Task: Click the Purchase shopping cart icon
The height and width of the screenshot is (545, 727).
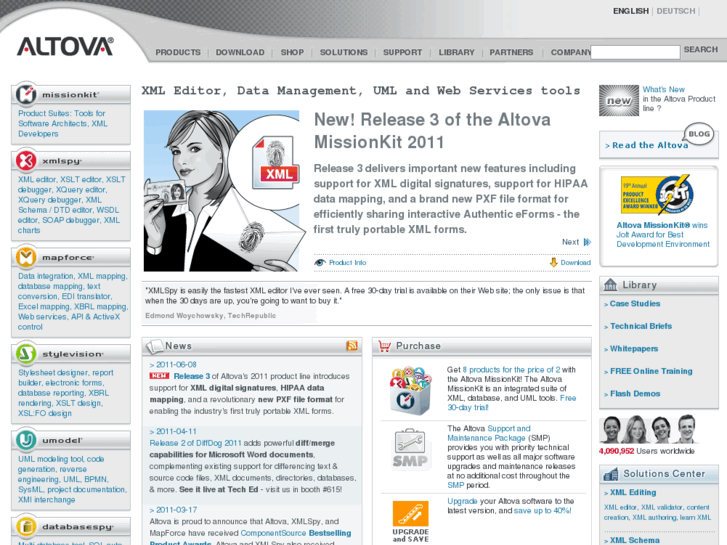Action: coord(384,346)
